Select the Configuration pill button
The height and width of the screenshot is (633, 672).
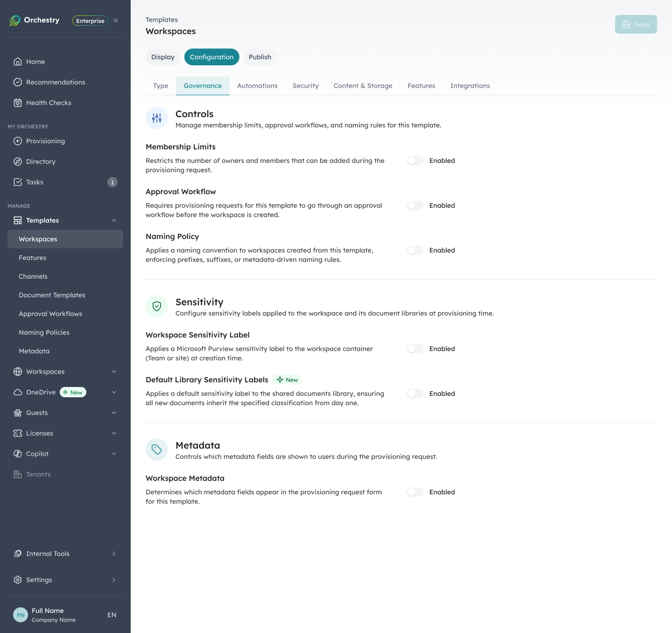coord(212,57)
